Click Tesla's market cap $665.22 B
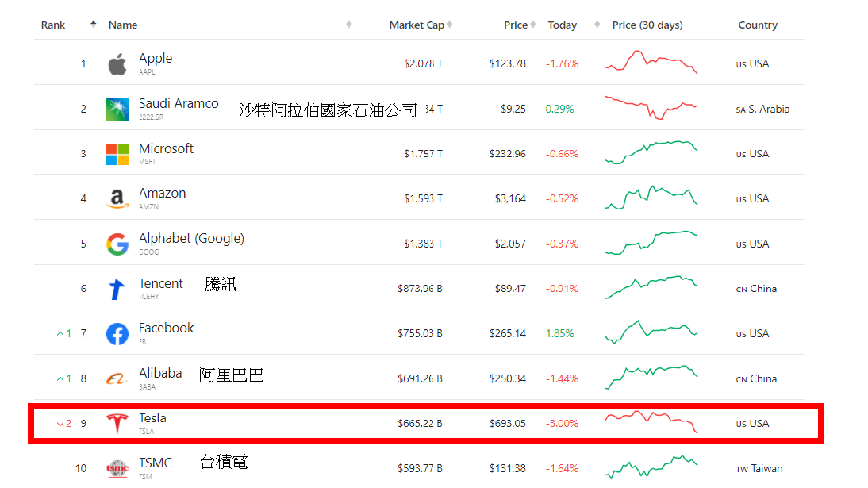868x488 pixels. pos(420,424)
